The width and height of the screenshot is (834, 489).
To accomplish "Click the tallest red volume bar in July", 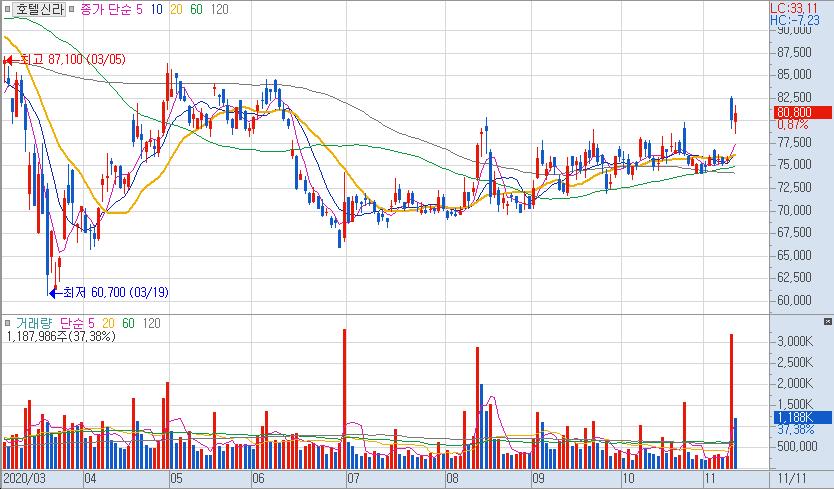I will [x=345, y=399].
